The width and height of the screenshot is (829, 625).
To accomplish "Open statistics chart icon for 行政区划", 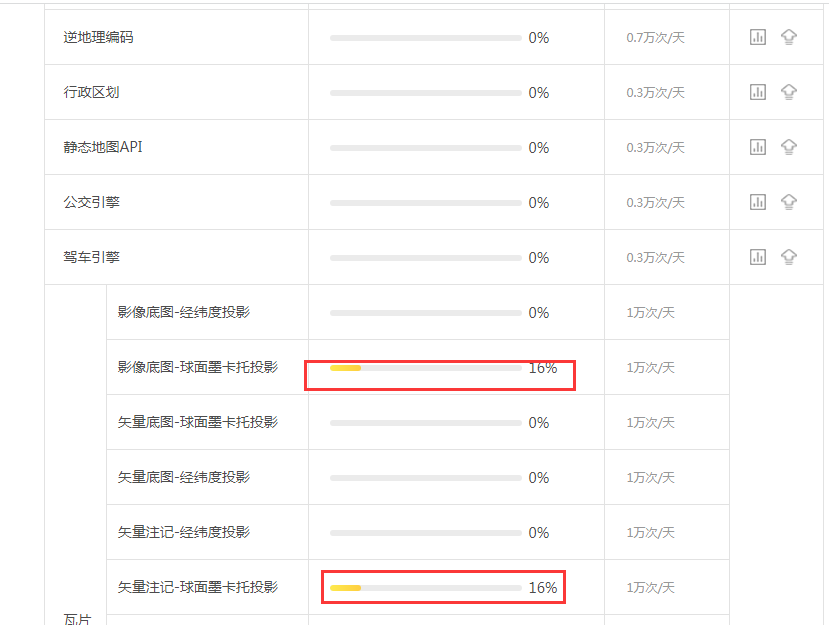I will pyautogui.click(x=758, y=92).
